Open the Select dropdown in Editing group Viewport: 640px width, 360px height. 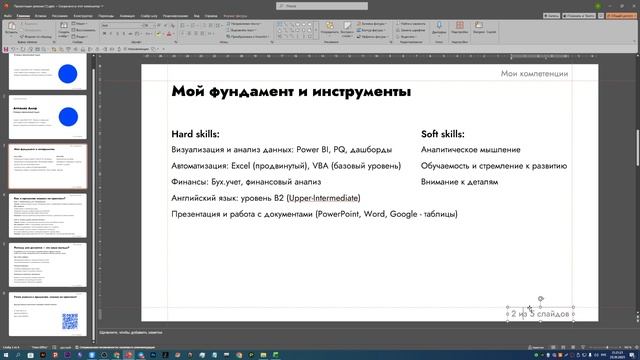tap(407, 37)
